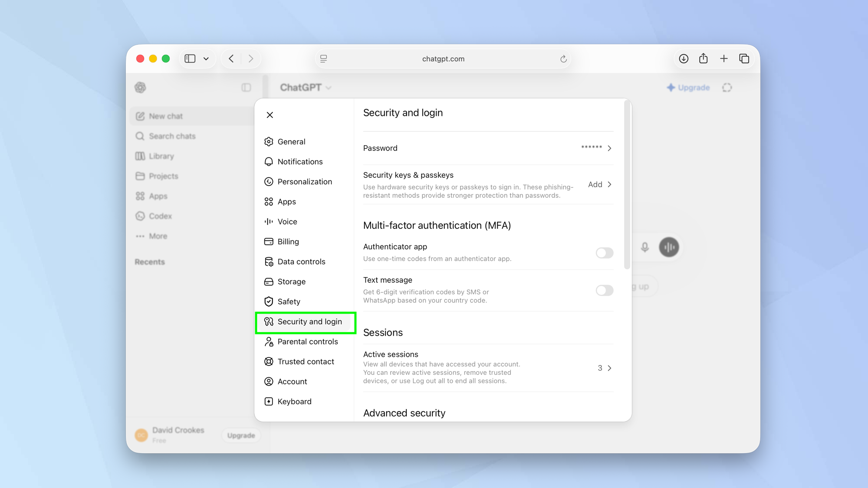
Task: Enable Text message MFA toggle
Action: 604,290
